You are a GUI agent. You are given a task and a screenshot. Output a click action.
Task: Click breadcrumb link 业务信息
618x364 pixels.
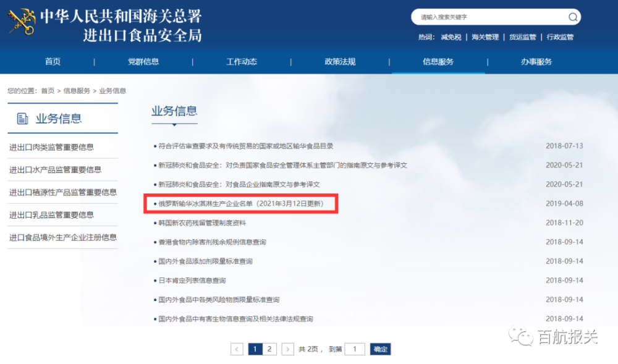pos(112,91)
